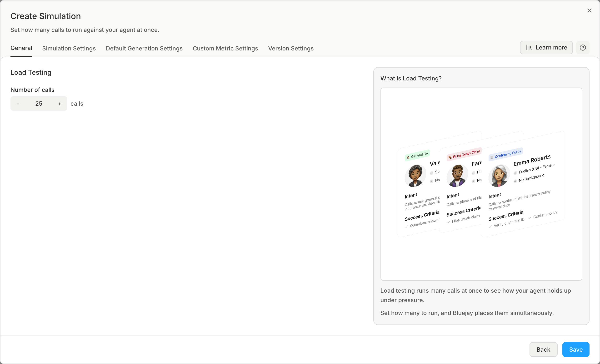The width and height of the screenshot is (600, 364).
Task: Save the simulation settings
Action: pyautogui.click(x=576, y=349)
